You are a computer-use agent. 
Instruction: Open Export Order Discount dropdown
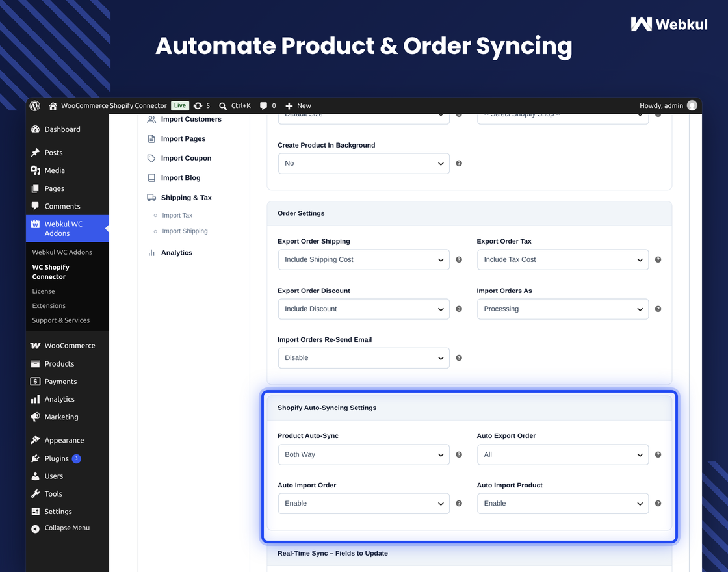point(363,309)
